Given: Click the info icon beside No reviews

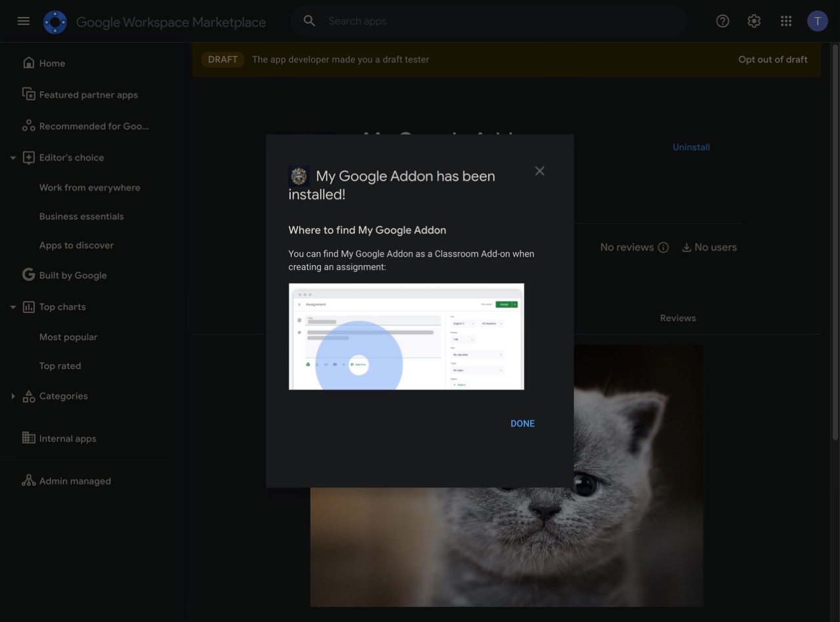Looking at the screenshot, I should click(663, 247).
